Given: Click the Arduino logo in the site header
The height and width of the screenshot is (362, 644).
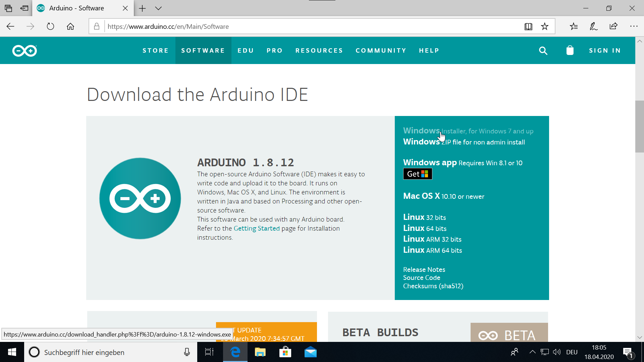Looking at the screenshot, I should tap(24, 51).
